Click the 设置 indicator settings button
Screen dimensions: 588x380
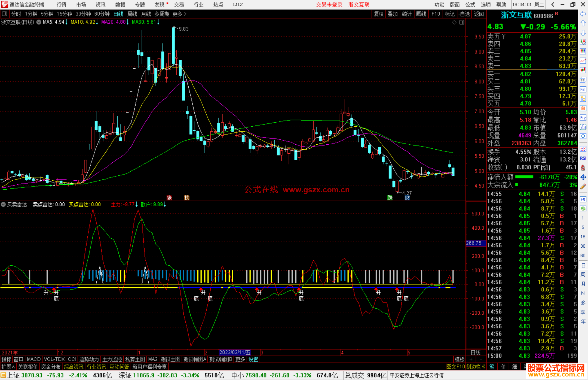click(x=253, y=359)
